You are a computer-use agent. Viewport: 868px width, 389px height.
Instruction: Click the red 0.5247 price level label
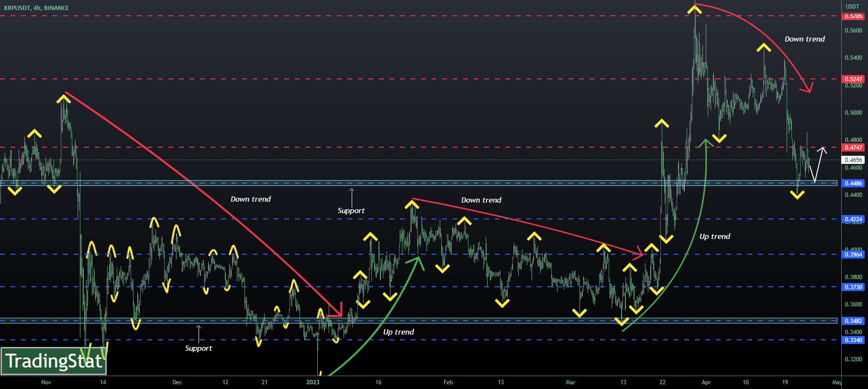point(853,79)
